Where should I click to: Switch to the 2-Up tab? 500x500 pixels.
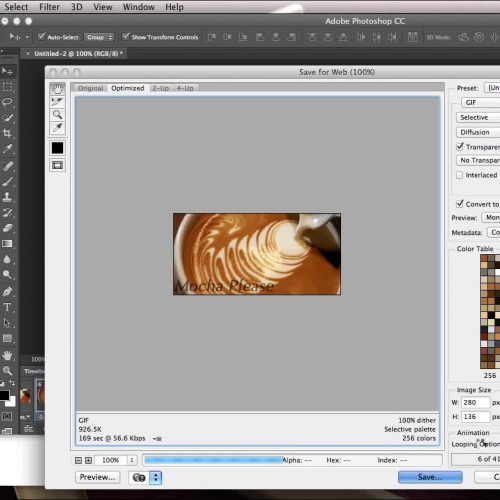point(161,88)
